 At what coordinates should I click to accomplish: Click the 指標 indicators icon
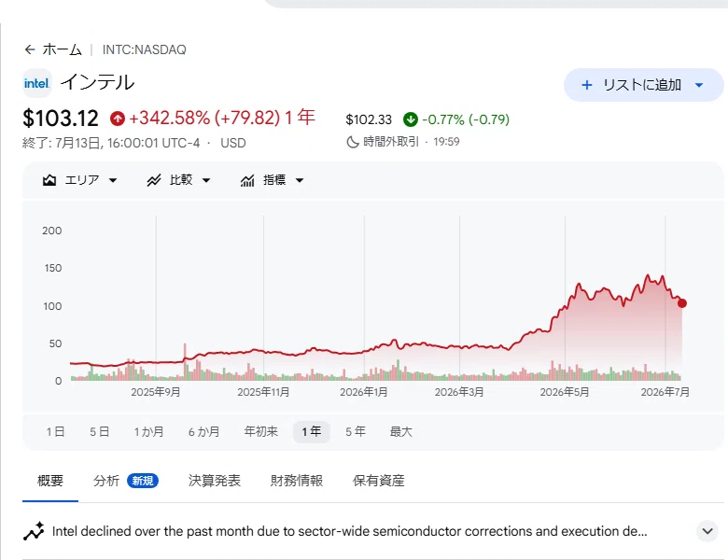(x=247, y=180)
